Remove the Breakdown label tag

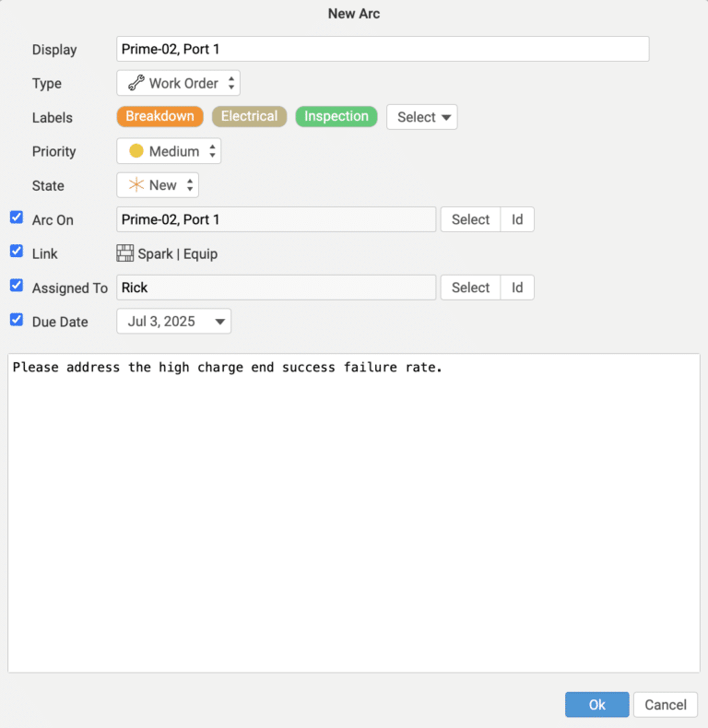[x=159, y=116]
